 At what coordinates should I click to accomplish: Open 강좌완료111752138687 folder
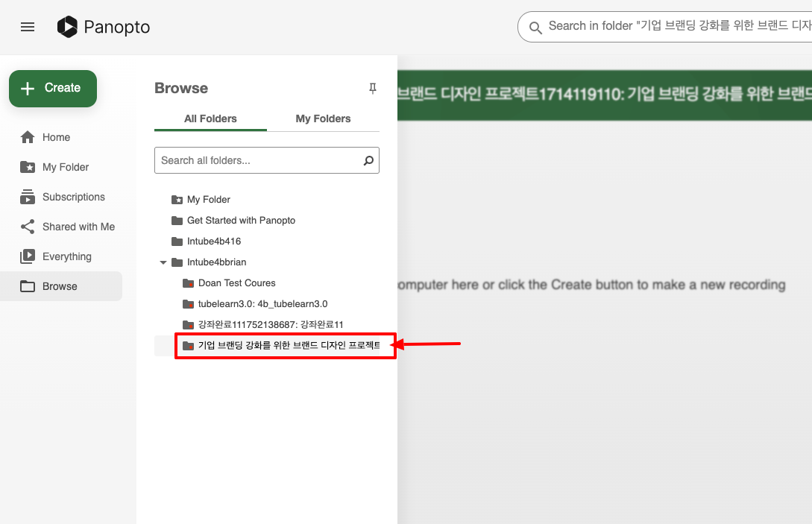271,325
